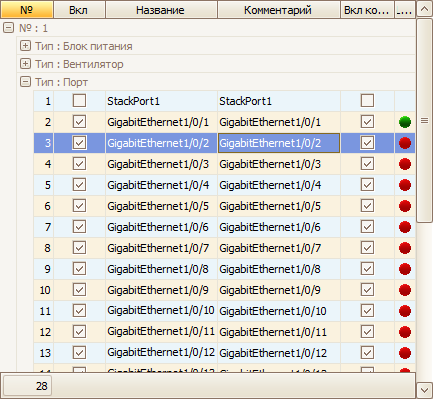The width and height of the screenshot is (433, 399).
Task: Sort by the Название column header
Action: coord(161,9)
